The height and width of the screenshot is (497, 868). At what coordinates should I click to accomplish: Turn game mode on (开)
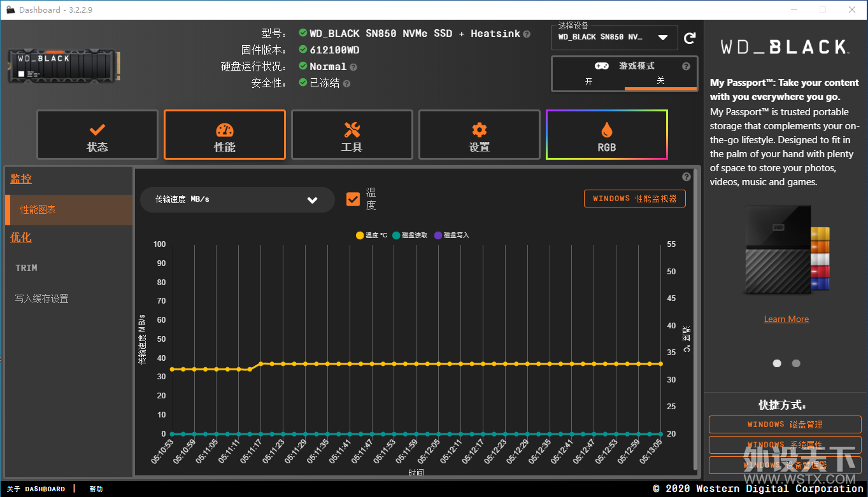[588, 81]
